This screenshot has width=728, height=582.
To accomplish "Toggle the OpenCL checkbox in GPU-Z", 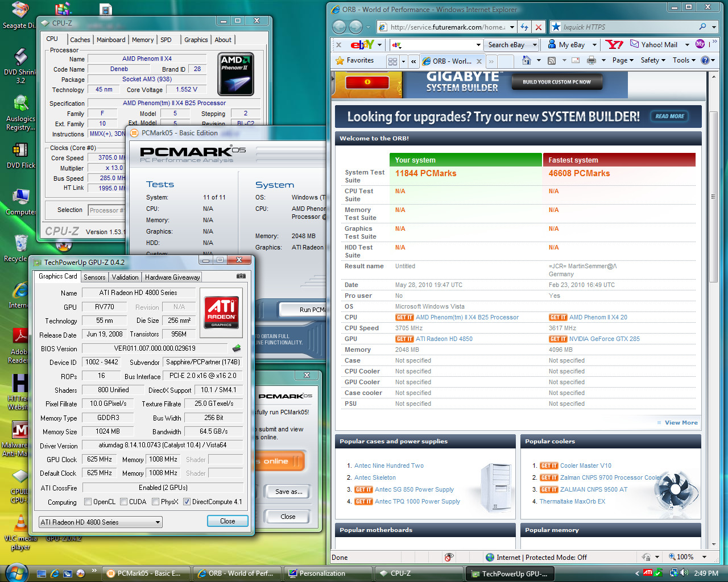I will point(88,502).
